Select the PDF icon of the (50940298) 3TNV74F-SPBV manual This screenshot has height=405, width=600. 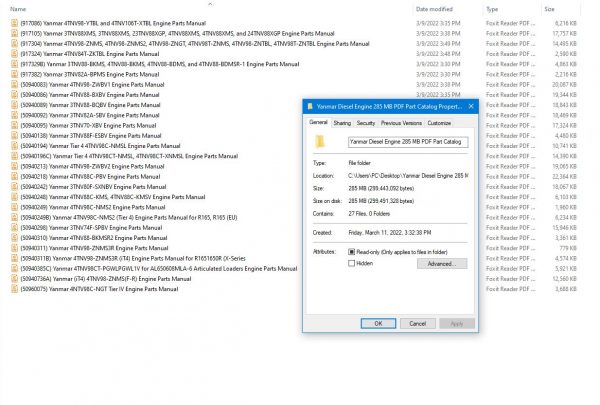tap(15, 228)
